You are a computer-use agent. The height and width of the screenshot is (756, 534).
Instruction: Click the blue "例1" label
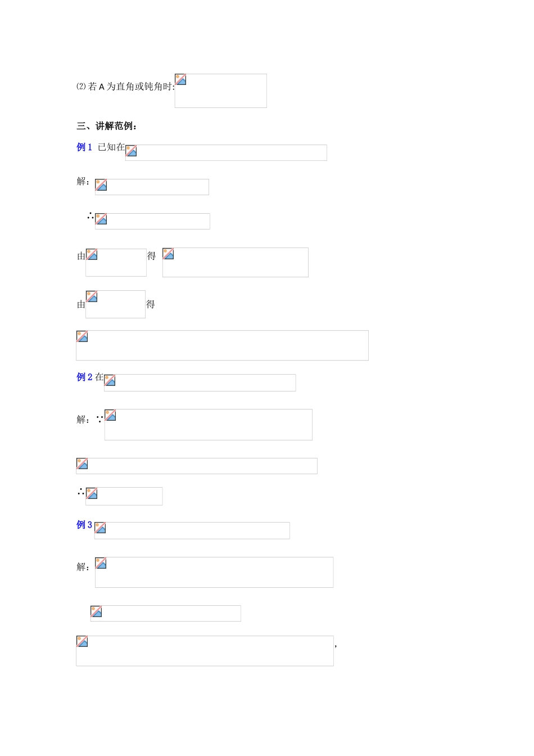84,147
